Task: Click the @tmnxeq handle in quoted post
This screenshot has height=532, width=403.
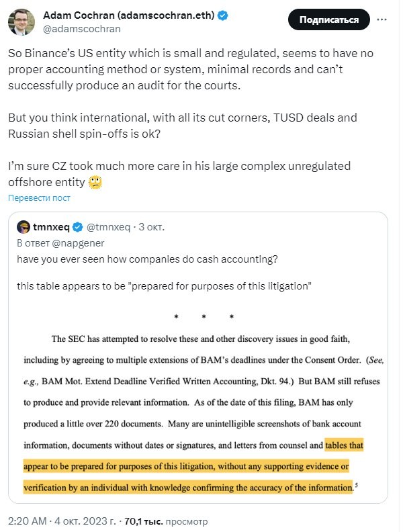Action: (x=108, y=227)
